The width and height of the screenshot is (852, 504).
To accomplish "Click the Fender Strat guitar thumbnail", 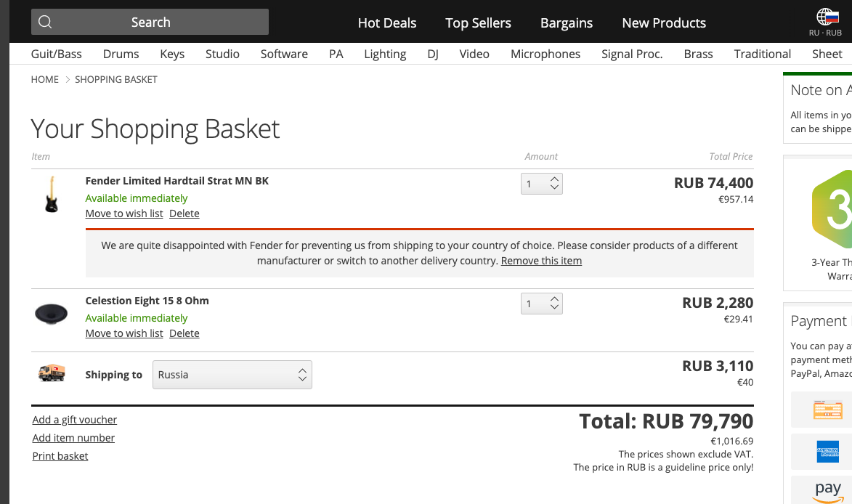I will click(x=52, y=194).
